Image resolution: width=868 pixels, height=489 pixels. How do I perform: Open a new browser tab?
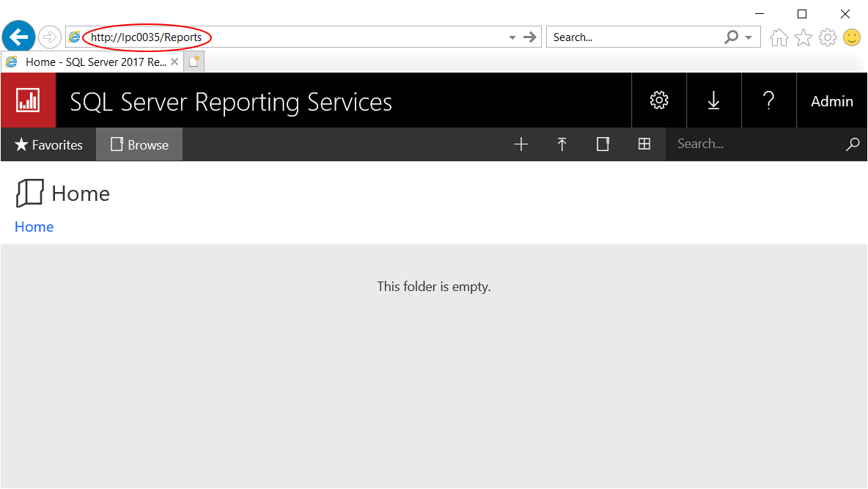(x=194, y=62)
